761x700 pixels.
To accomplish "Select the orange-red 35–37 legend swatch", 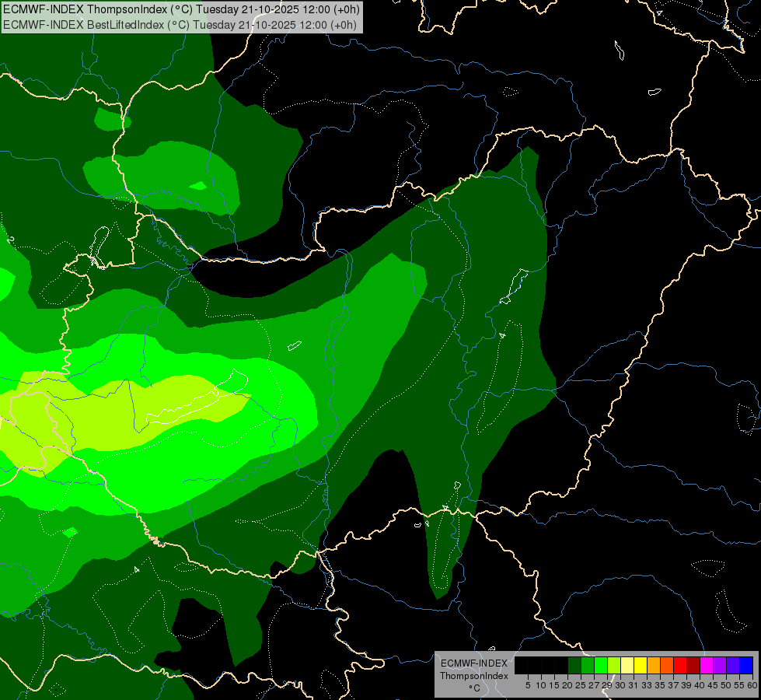I will pyautogui.click(x=667, y=665).
